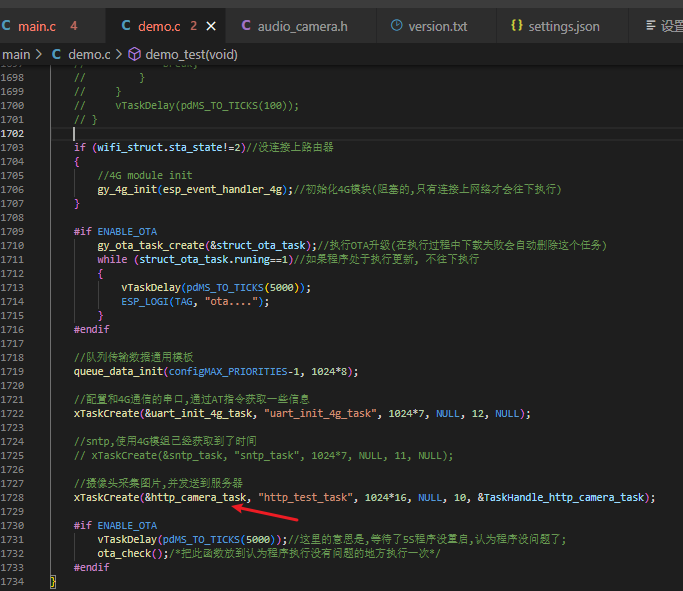Click the ota_check() call
The image size is (683, 591).
(130, 553)
